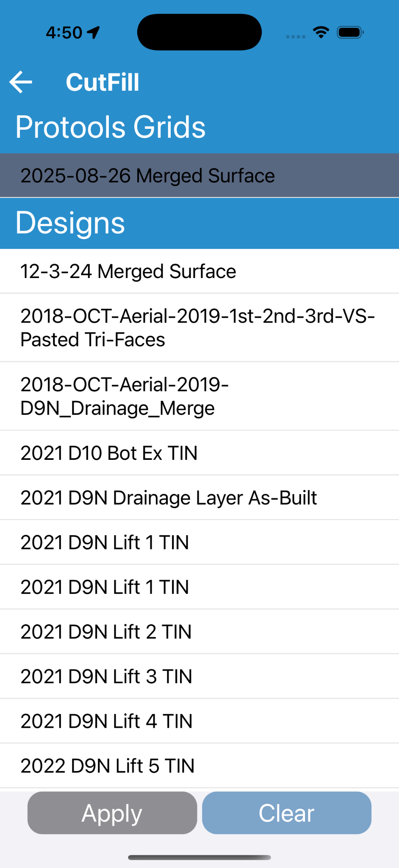This screenshot has height=868, width=399.
Task: Tap the Wi-Fi status icon
Action: 321,32
